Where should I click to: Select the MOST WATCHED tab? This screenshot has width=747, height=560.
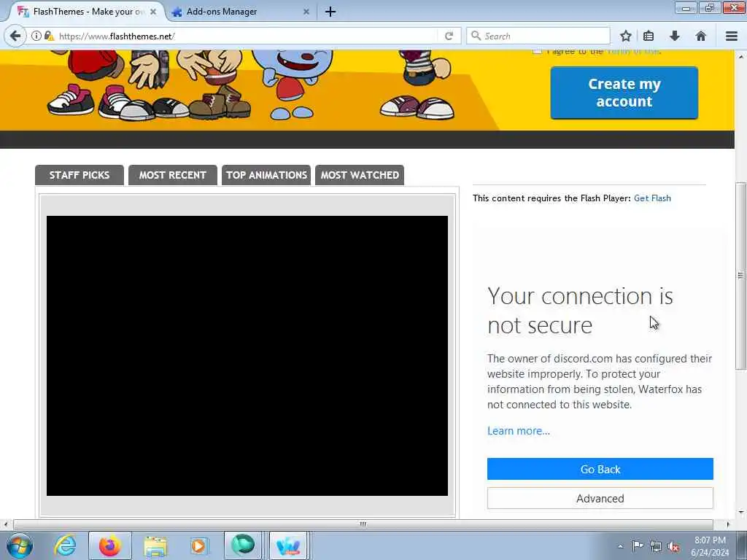360,175
